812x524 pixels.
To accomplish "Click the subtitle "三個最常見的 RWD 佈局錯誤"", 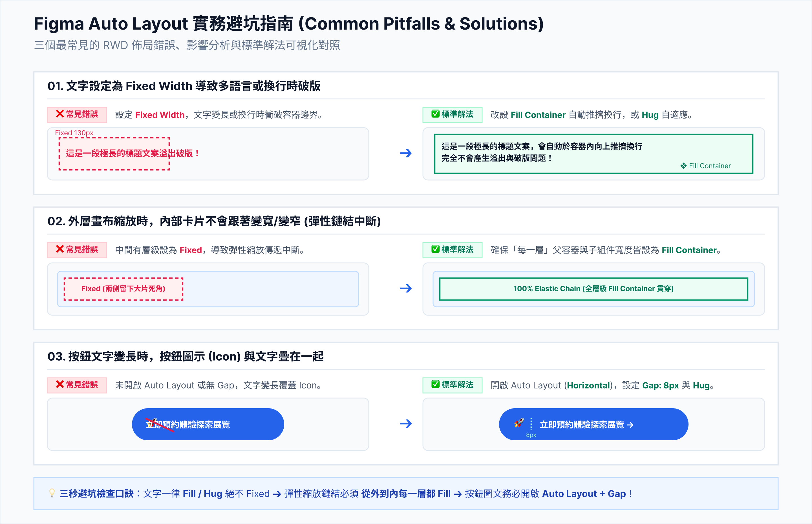I will coord(105,45).
